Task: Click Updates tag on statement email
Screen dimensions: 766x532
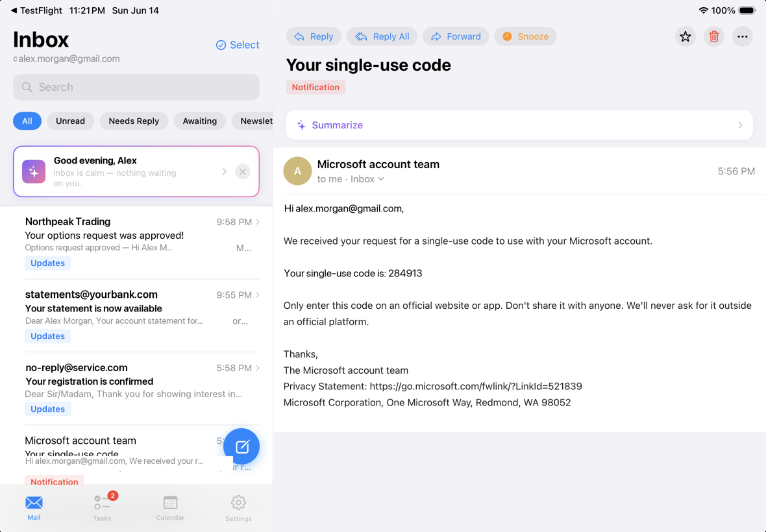Action: pos(48,336)
